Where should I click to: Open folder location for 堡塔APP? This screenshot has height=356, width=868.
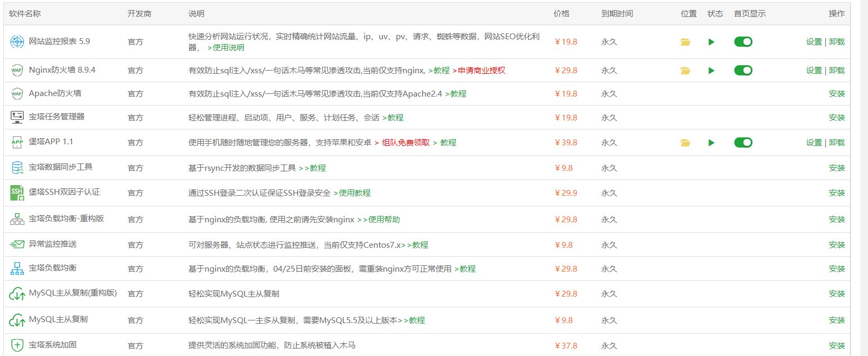685,143
